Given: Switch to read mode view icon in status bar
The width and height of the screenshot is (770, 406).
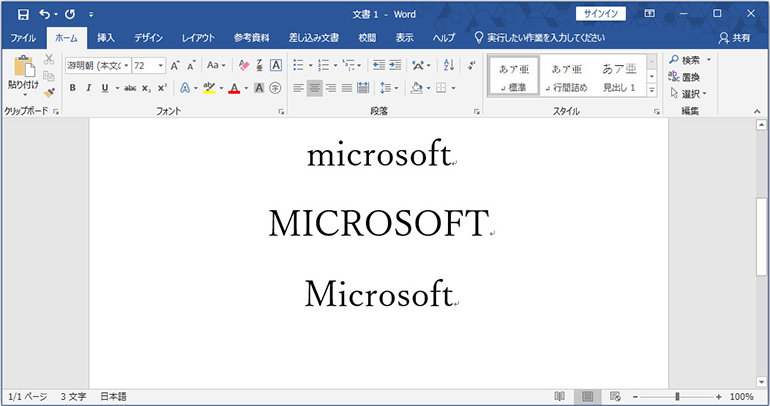Looking at the screenshot, I should pyautogui.click(x=559, y=397).
